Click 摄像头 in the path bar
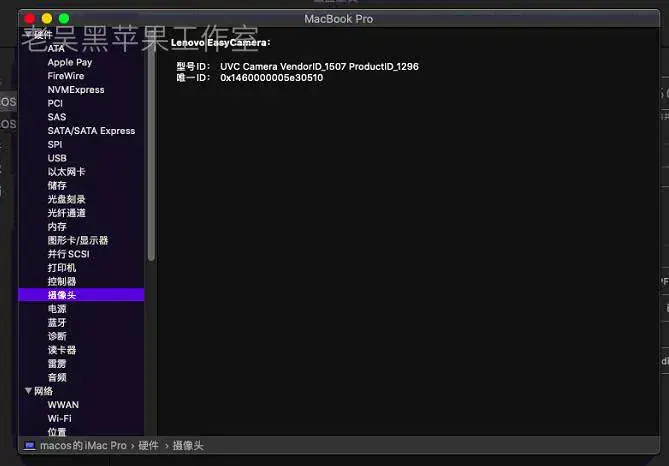 pyautogui.click(x=188, y=446)
